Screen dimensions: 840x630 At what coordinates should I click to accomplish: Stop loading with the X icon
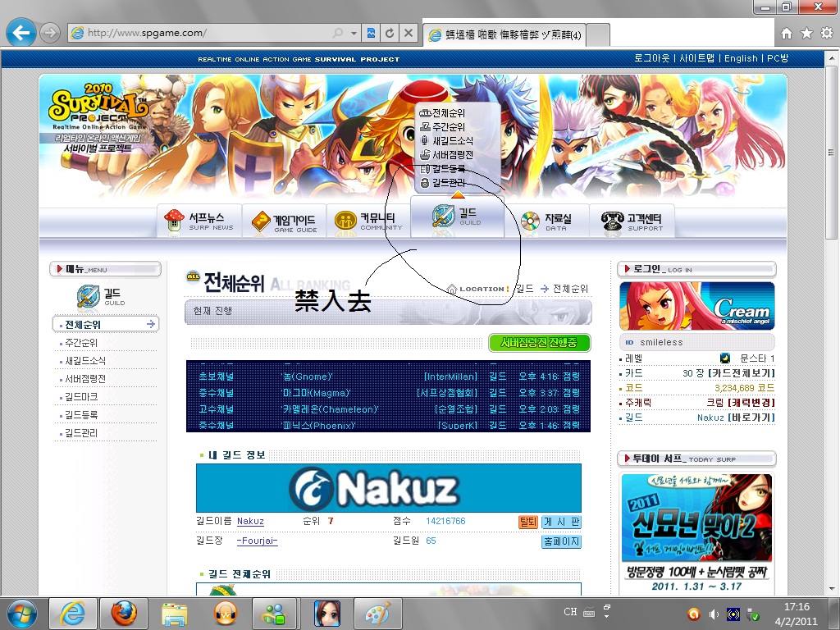(x=409, y=33)
